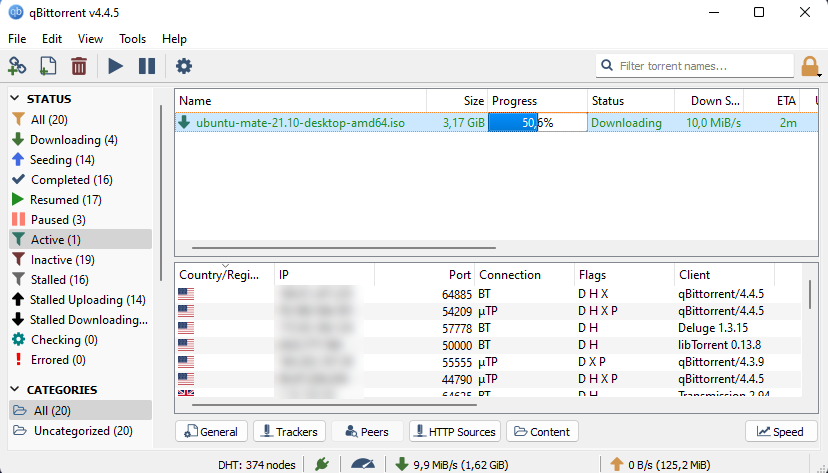Select the Resumed (17) filter
Viewport: 828px width, 473px height.
pos(80,200)
